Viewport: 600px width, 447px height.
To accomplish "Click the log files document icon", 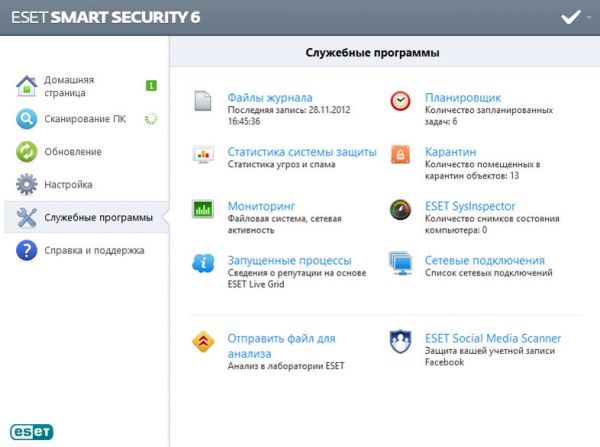I will [x=203, y=101].
